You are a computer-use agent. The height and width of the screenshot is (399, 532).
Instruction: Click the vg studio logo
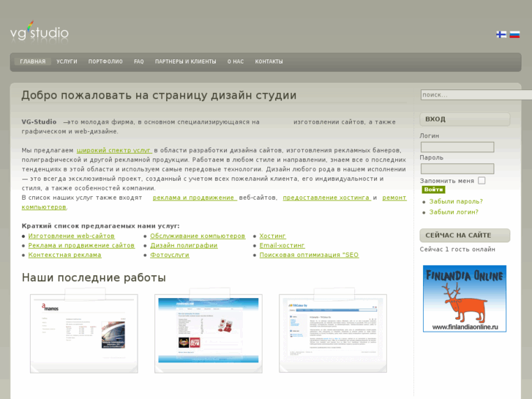[40, 31]
